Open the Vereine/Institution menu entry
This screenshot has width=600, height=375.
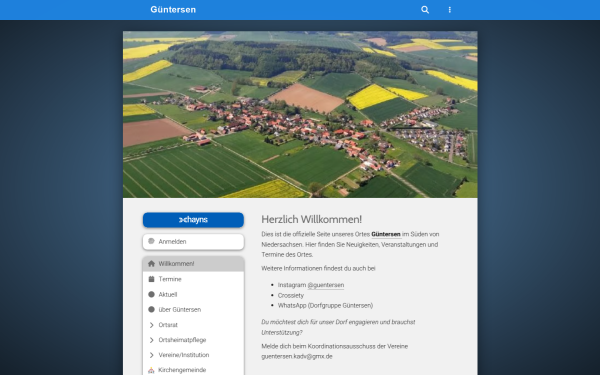point(193,355)
